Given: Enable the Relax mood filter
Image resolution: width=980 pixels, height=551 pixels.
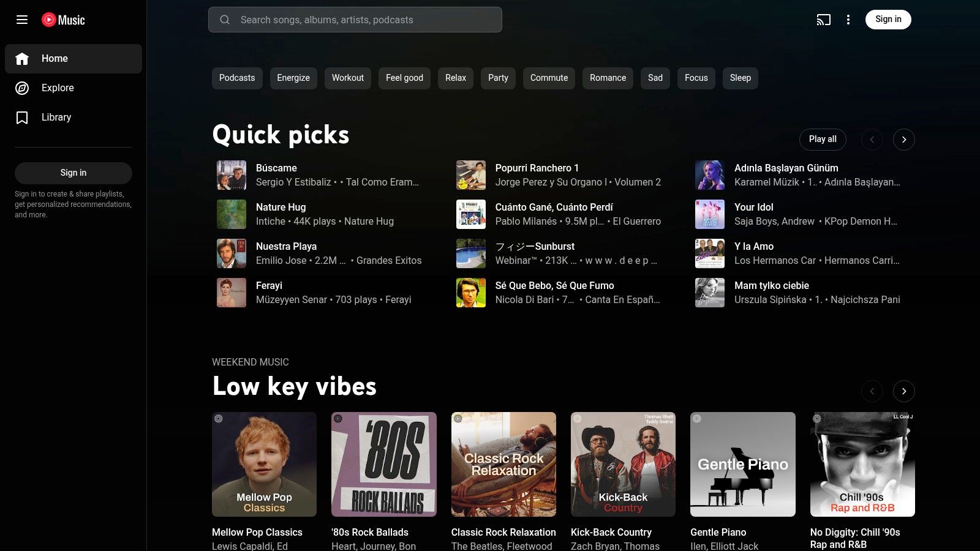Looking at the screenshot, I should tap(455, 78).
